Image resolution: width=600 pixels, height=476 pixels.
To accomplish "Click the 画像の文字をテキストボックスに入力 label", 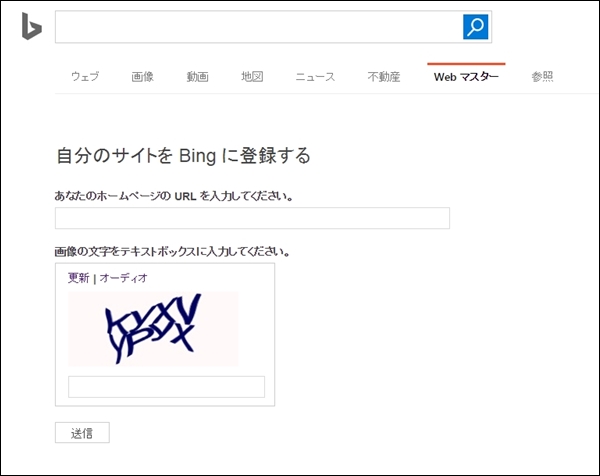I will point(171,251).
